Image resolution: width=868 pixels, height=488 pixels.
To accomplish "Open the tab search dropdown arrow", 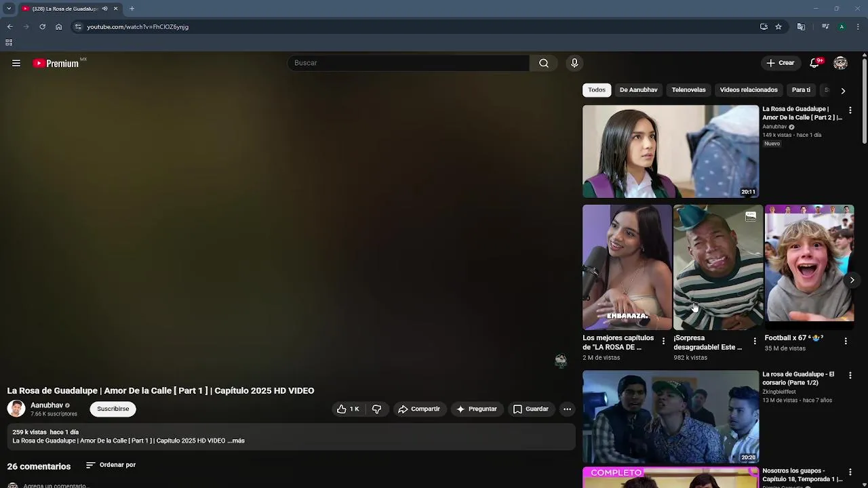I will tap(9, 9).
